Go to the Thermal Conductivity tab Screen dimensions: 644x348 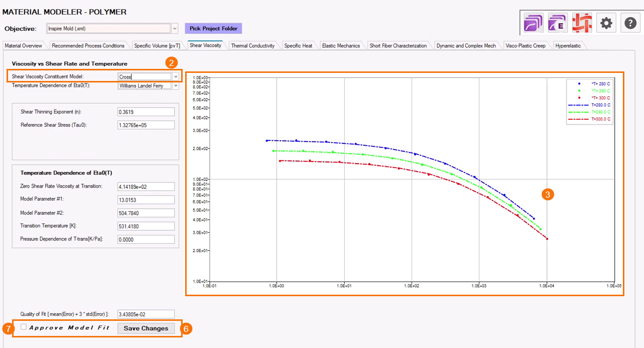[x=253, y=46]
